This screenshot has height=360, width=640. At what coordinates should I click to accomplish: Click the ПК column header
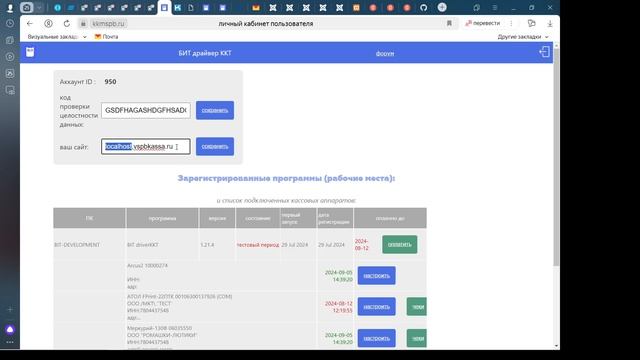click(x=89, y=218)
